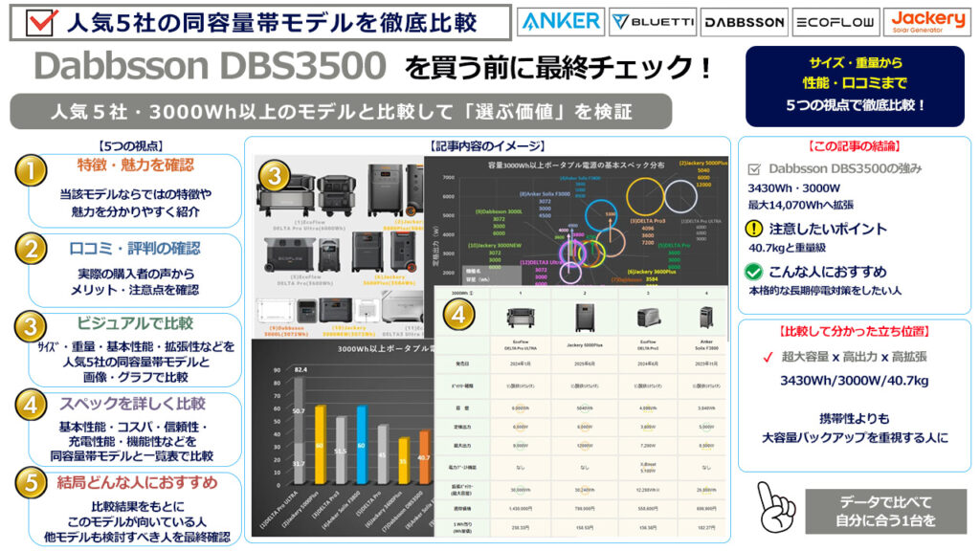Click the text 最大14,070Whへ拡張
980x551 pixels.
point(801,205)
